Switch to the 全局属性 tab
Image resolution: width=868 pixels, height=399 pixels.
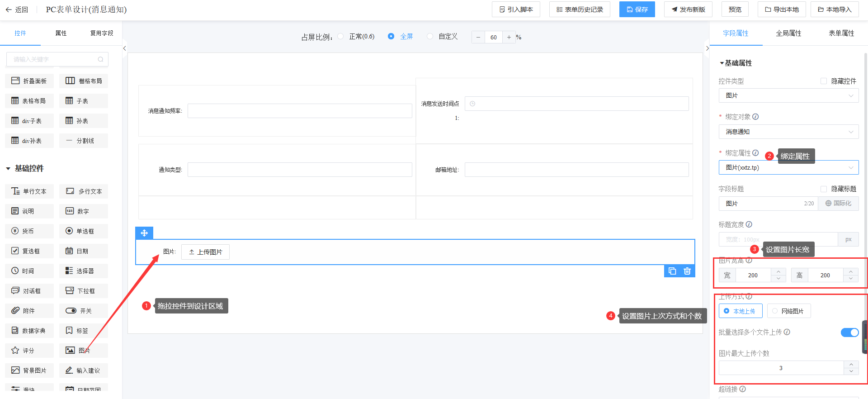coord(788,33)
